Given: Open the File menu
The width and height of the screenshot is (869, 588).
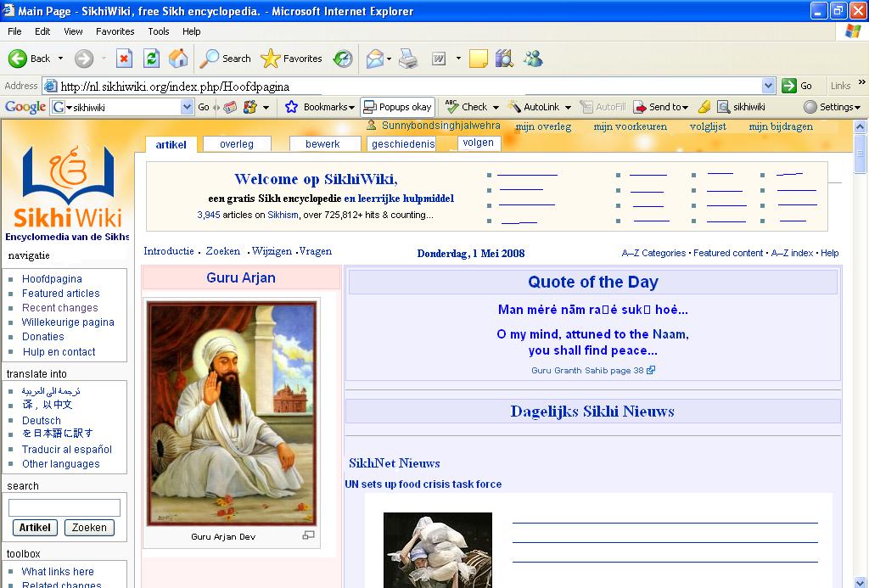Looking at the screenshot, I should [x=15, y=31].
